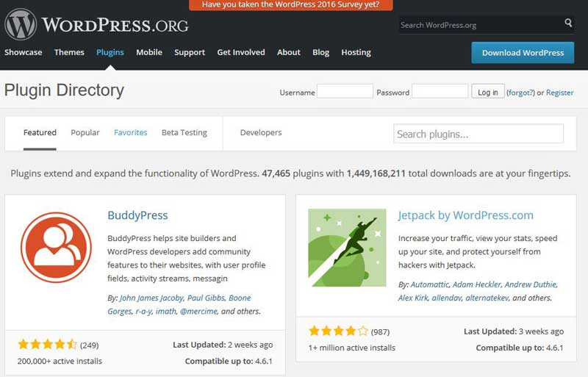588x377 pixels.
Task: Open the BuddyPress plugin icon
Action: [x=57, y=247]
